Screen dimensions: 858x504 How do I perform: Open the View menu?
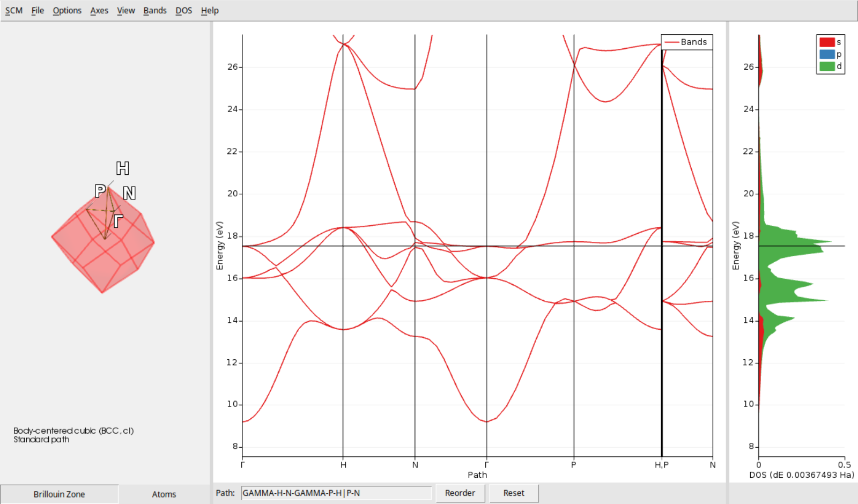125,10
